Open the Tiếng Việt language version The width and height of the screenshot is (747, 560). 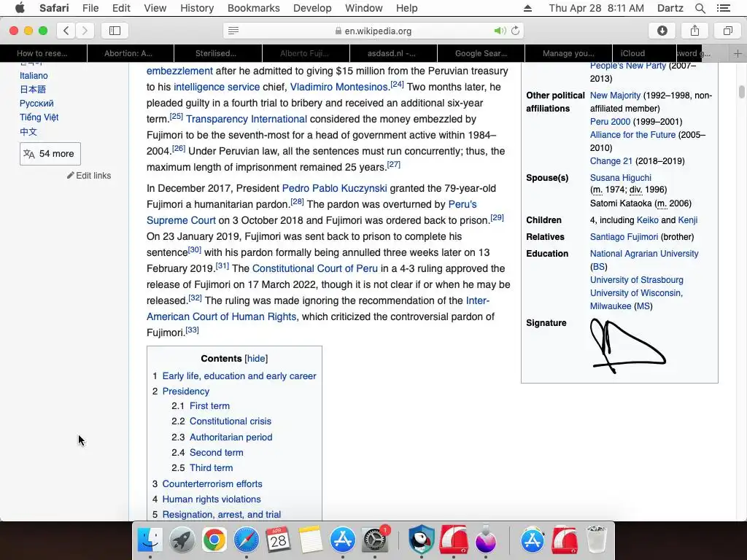pyautogui.click(x=39, y=117)
